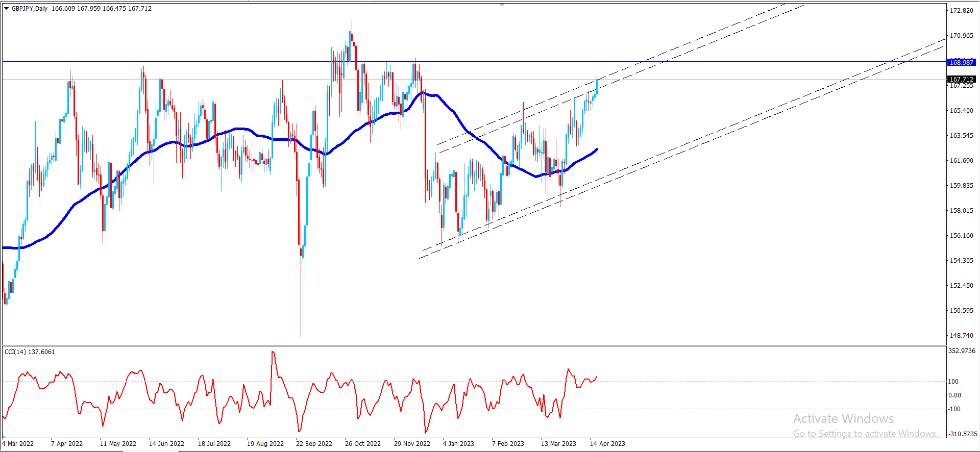Click the 163.545 price axis value
The image size is (980, 452).
click(961, 135)
